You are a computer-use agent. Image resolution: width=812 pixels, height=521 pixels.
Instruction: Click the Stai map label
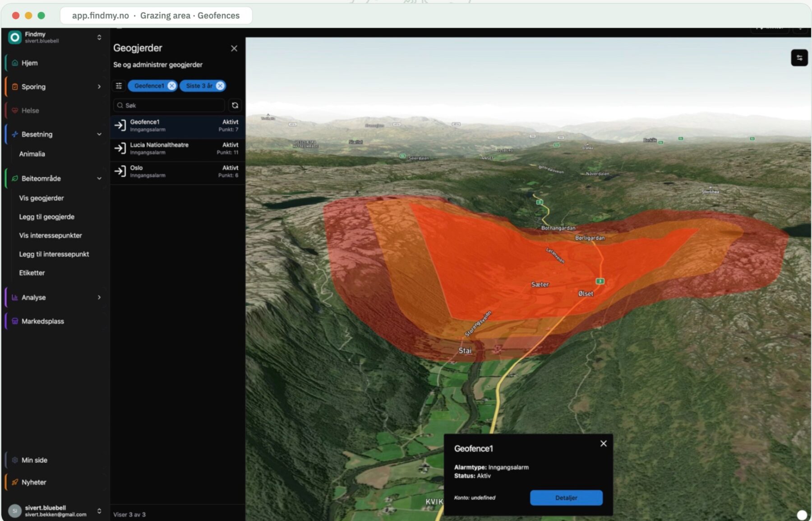(x=465, y=351)
